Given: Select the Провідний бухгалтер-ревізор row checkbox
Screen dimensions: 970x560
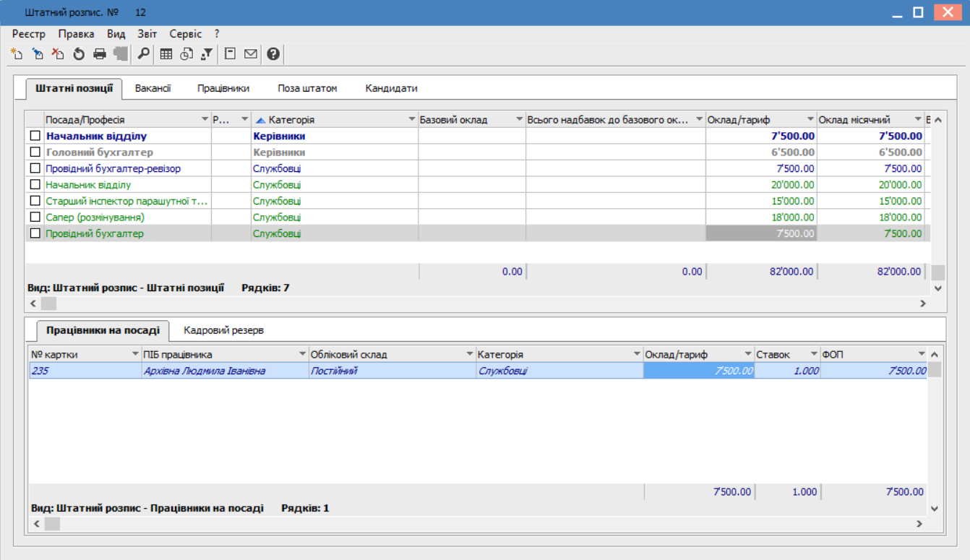Looking at the screenshot, I should point(35,168).
